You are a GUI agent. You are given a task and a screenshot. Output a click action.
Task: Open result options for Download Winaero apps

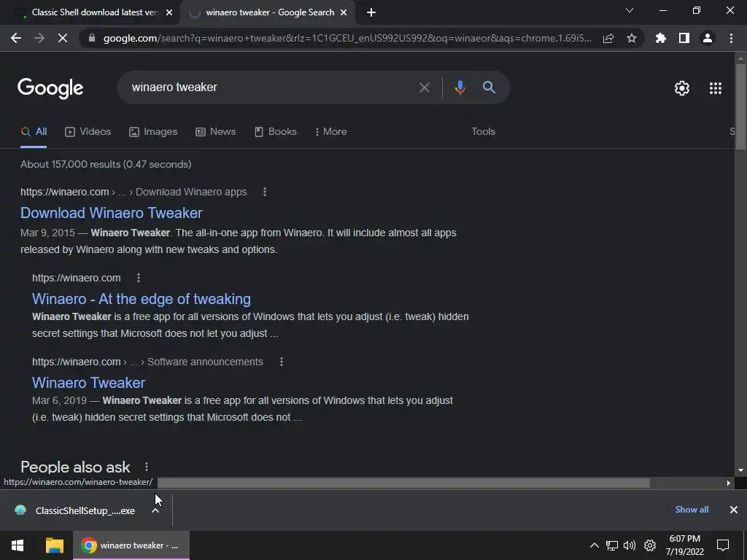click(x=265, y=192)
